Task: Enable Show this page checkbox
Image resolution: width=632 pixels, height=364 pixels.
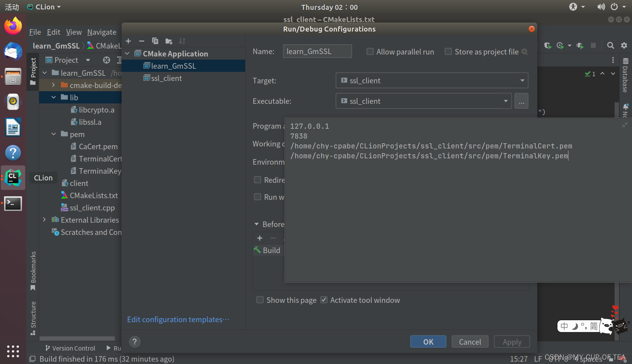Action: 260,300
